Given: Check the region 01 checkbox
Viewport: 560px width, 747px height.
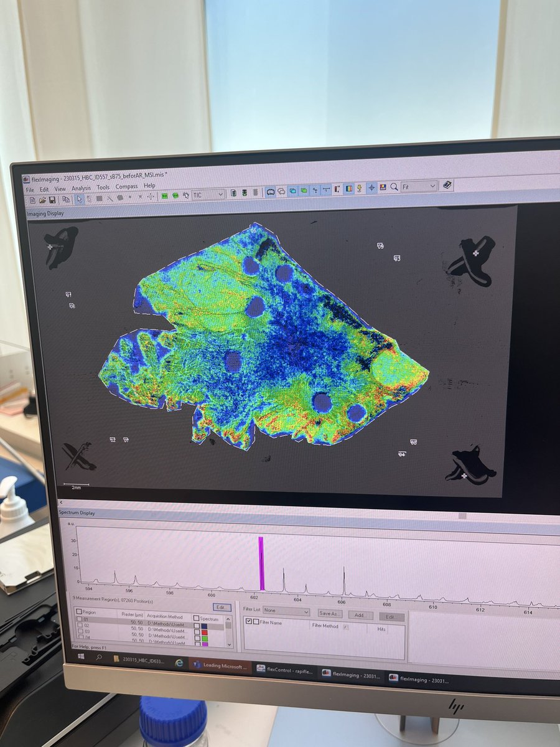Looking at the screenshot, I should [x=80, y=619].
